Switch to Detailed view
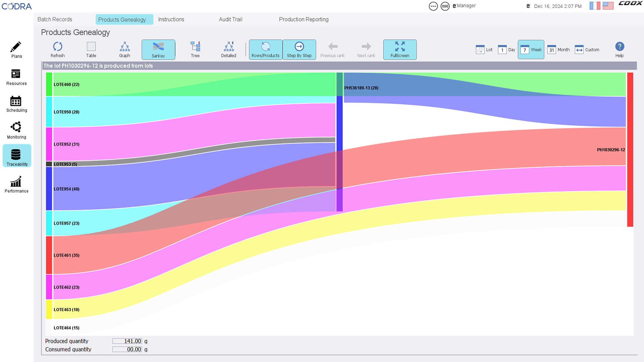The width and height of the screenshot is (644, 362). tap(229, 50)
